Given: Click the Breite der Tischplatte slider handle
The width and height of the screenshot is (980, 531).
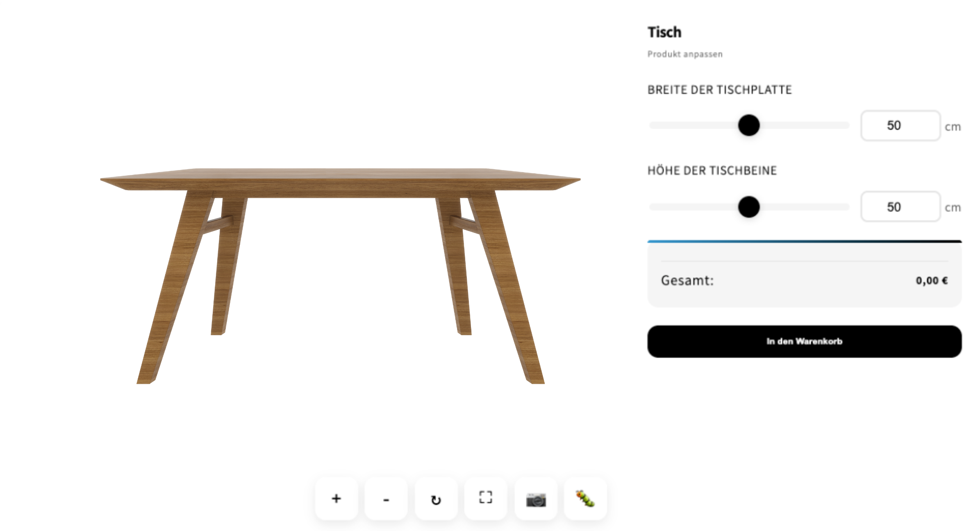Looking at the screenshot, I should (749, 125).
